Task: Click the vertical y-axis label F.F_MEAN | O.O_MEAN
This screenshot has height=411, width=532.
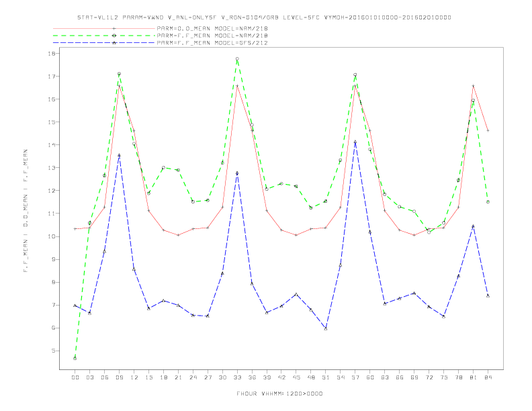Action: coord(26,211)
